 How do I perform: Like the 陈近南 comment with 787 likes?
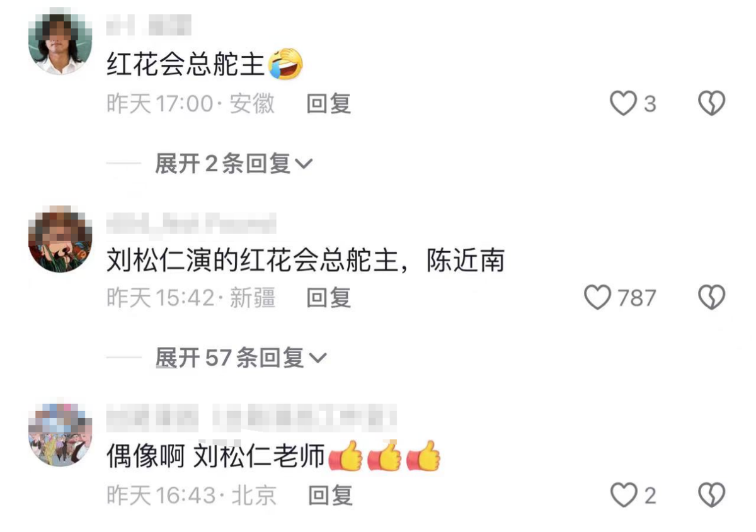(x=598, y=297)
